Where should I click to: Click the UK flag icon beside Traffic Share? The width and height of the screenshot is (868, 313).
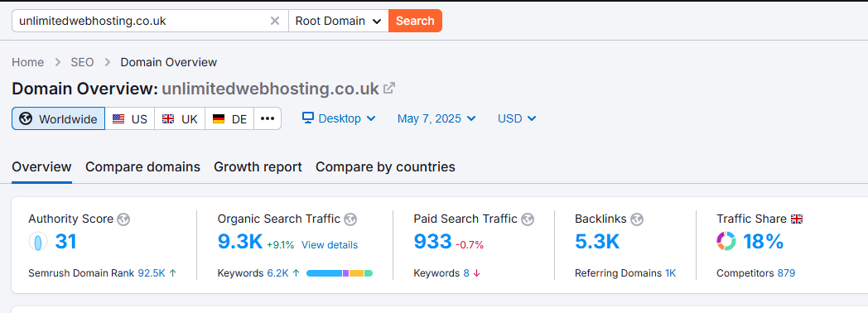[x=797, y=219]
